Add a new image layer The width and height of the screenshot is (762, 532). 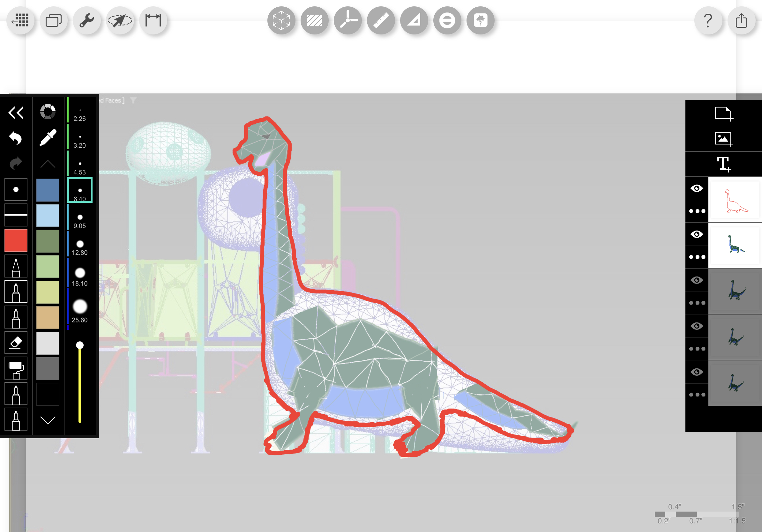(723, 139)
